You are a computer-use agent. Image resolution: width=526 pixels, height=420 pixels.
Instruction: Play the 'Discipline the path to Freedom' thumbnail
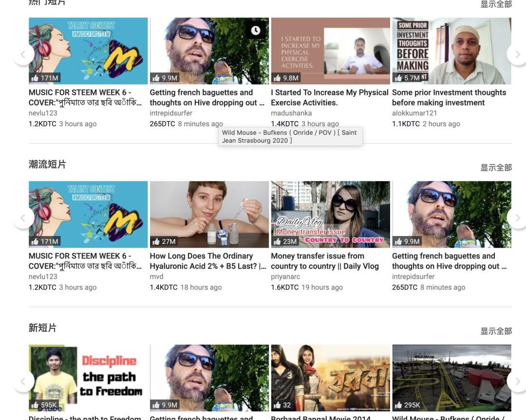click(88, 378)
